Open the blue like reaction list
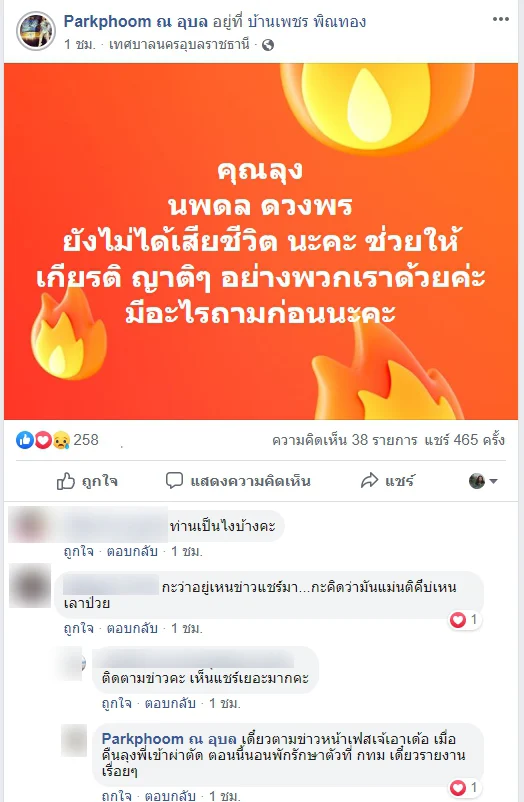The height and width of the screenshot is (802, 524). [25, 440]
